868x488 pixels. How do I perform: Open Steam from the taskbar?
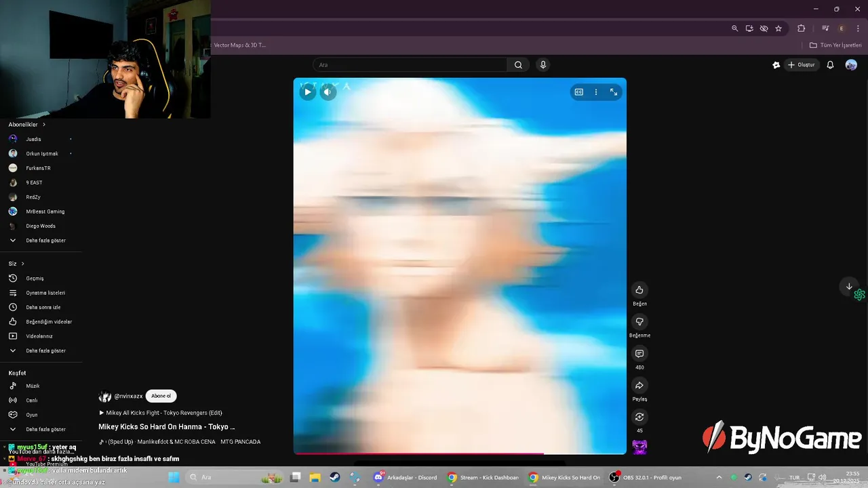(335, 477)
